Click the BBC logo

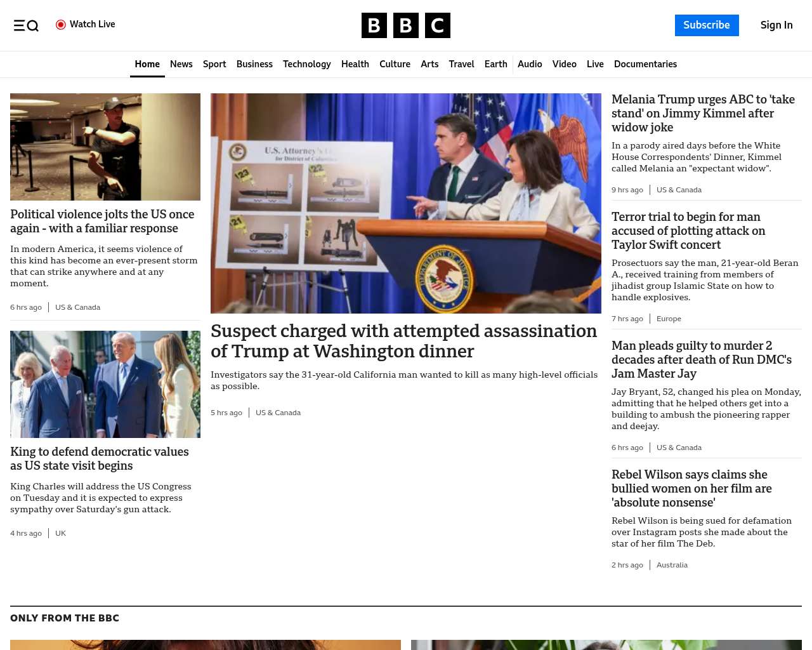(x=405, y=25)
